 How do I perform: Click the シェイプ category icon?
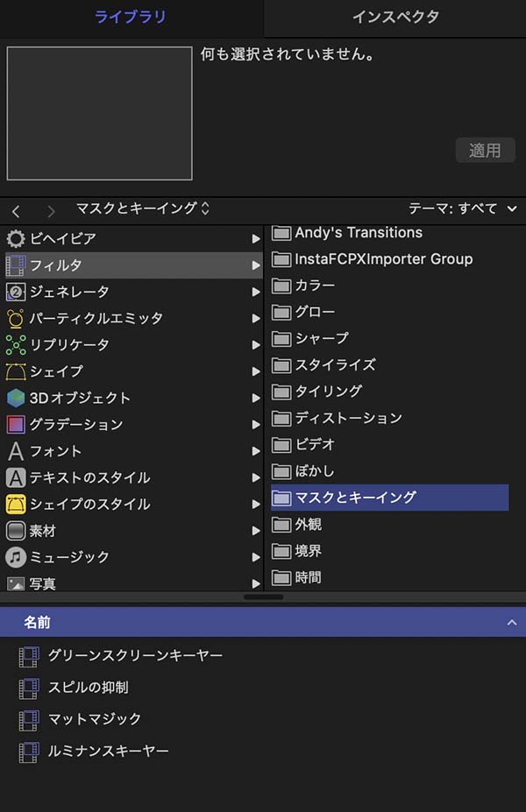[x=16, y=371]
